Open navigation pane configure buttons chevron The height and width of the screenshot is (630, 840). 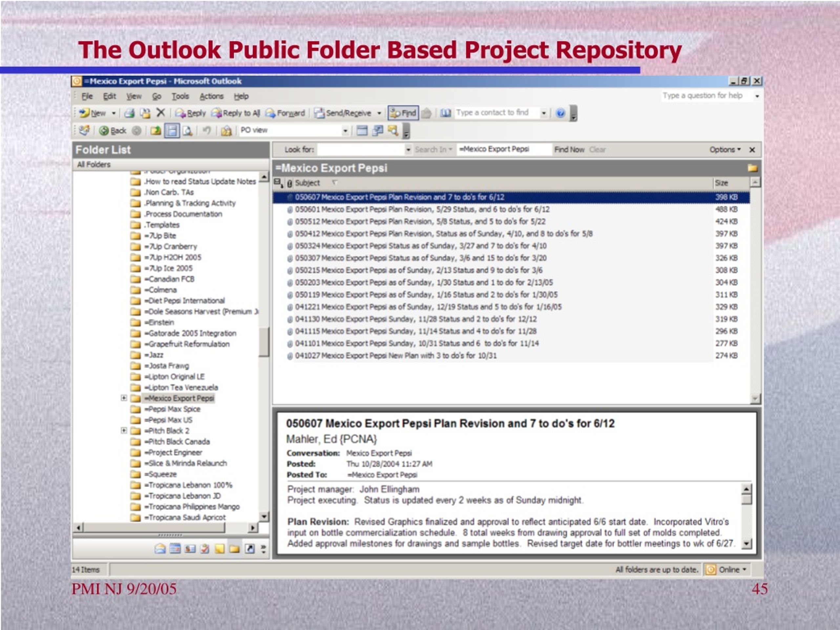point(263,549)
